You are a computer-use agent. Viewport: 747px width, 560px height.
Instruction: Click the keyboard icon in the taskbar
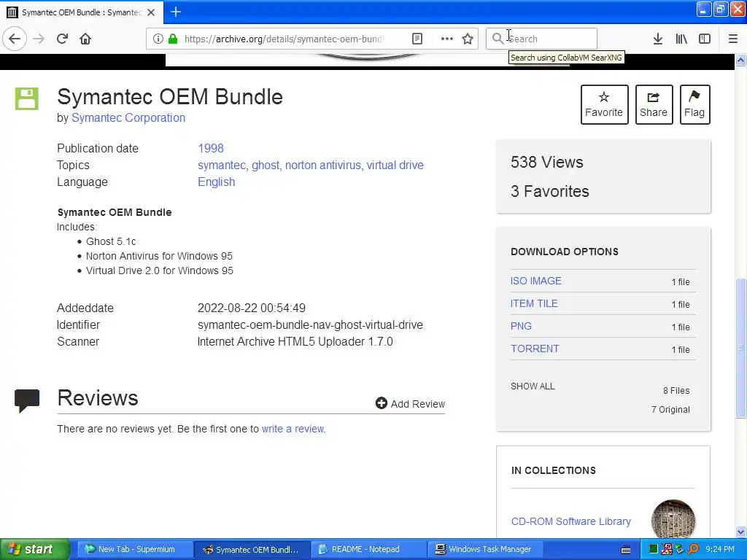(x=626, y=550)
